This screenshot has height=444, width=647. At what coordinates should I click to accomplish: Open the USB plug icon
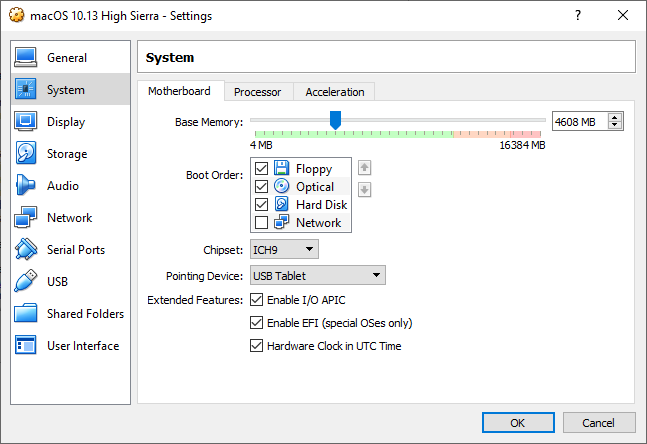(x=26, y=282)
